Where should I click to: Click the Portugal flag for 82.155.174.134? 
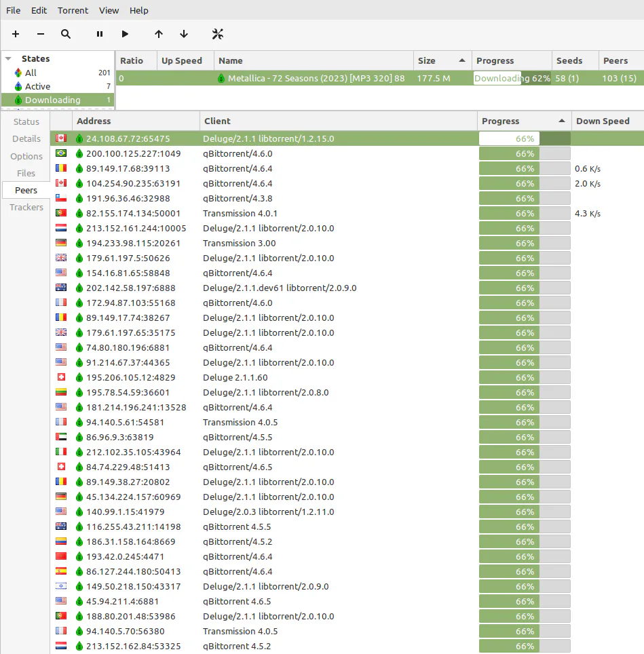click(61, 213)
